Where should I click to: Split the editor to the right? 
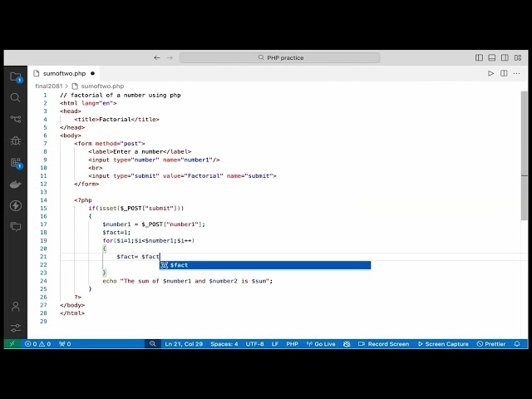(x=504, y=73)
